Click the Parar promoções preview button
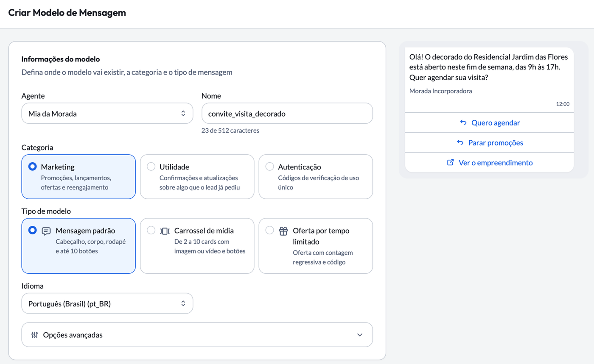The image size is (594, 364). pyautogui.click(x=489, y=142)
